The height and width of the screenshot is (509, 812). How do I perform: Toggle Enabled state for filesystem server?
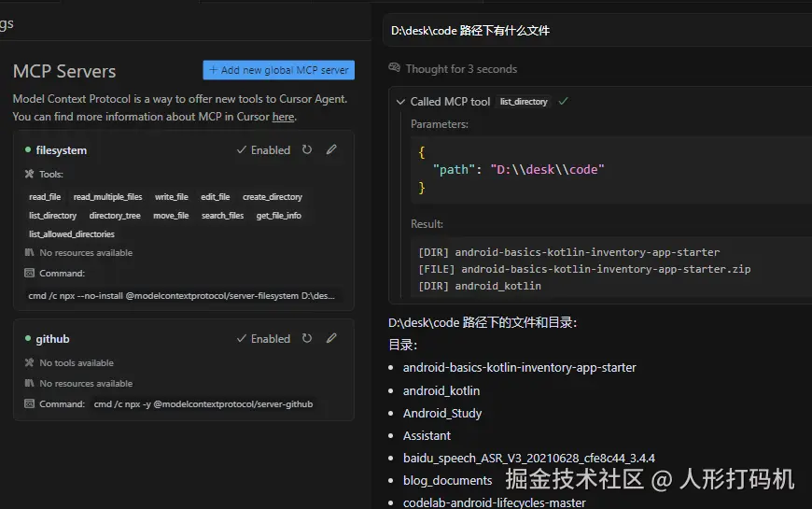click(x=263, y=149)
